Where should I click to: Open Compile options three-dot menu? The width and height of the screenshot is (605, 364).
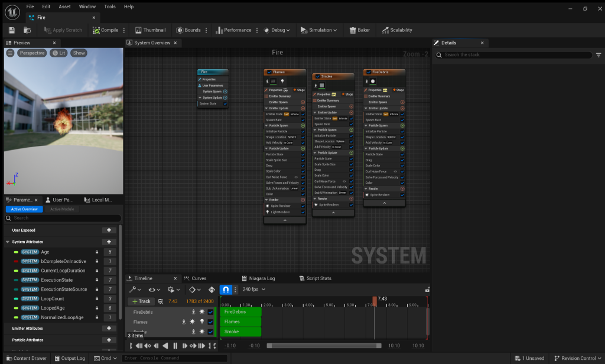(x=124, y=30)
